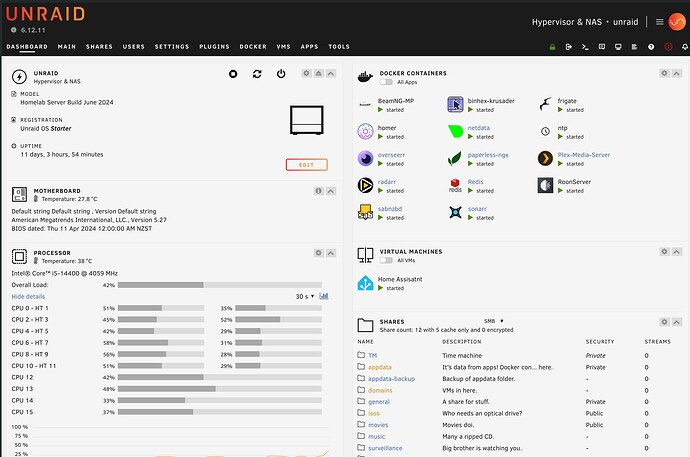Viewport: 690px width, 457px height.
Task: Click the server case thumbnail image
Action: (x=307, y=120)
